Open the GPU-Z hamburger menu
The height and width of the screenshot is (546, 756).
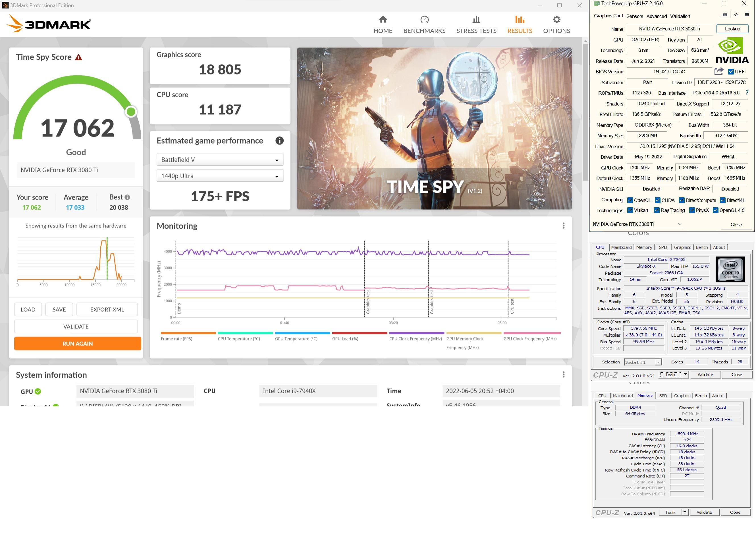coord(747,15)
